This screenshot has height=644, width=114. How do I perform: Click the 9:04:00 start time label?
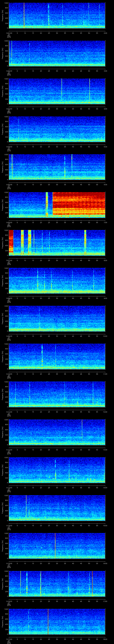tap(9, 147)
